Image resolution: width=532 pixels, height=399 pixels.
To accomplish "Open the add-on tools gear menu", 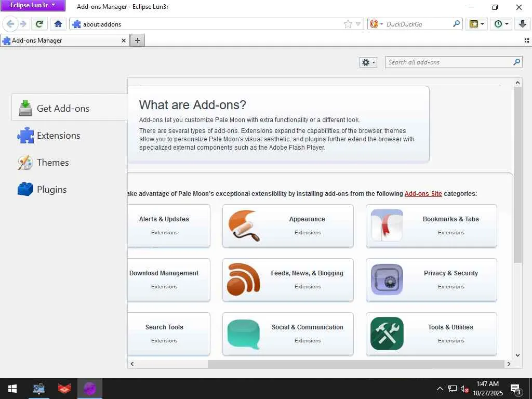I will [368, 62].
